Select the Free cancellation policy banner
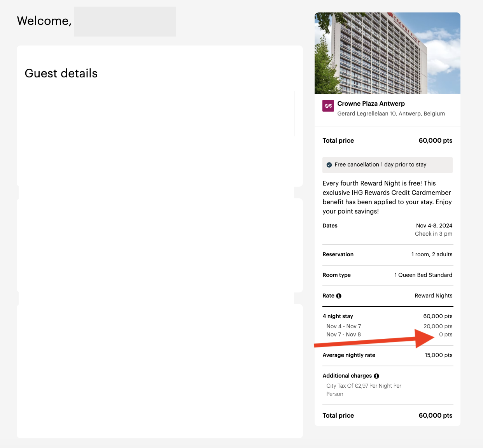Screen dimensions: 483x448 [387, 165]
